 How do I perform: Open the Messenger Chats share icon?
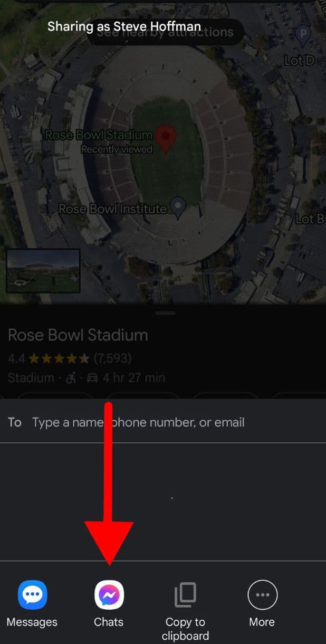pos(109,595)
